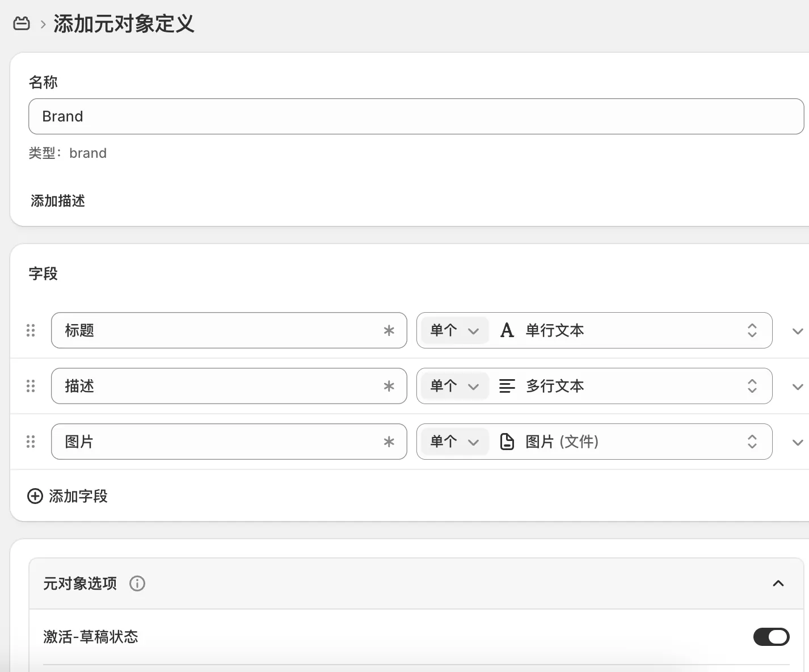This screenshot has height=672, width=809.
Task: Expand the 描述 field row chevron
Action: [798, 387]
